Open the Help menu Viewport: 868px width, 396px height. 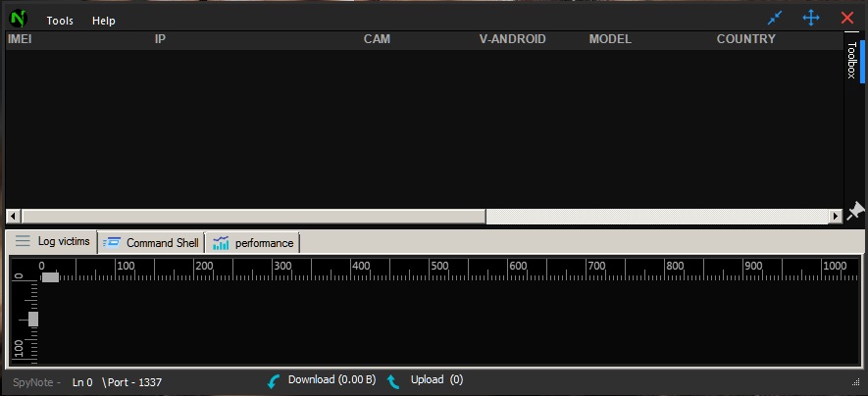pos(104,21)
